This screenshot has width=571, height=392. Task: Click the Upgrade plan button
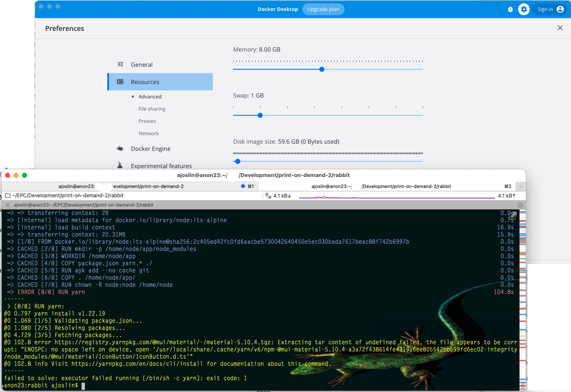[323, 9]
